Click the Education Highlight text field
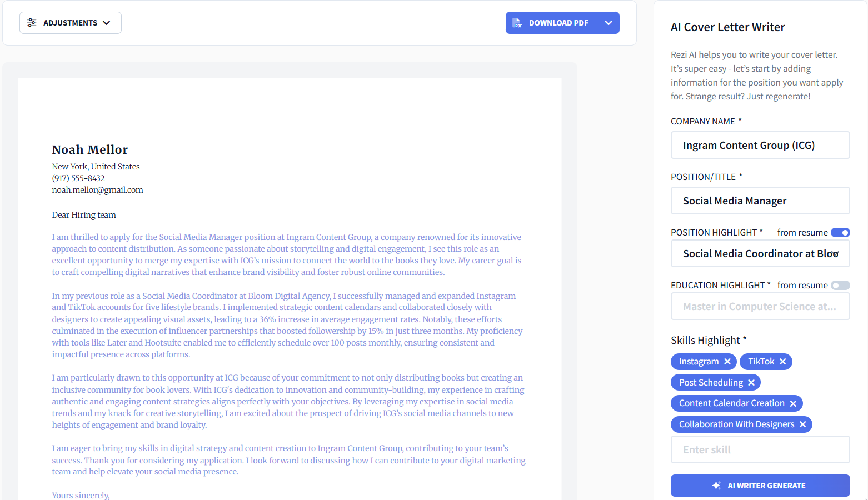The height and width of the screenshot is (500, 868). click(x=760, y=306)
